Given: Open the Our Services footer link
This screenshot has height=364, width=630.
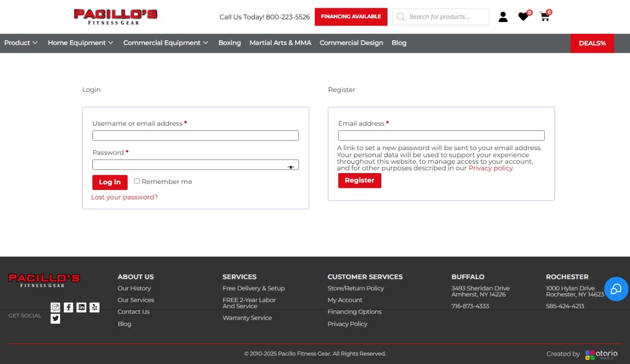Looking at the screenshot, I should coord(136,300).
